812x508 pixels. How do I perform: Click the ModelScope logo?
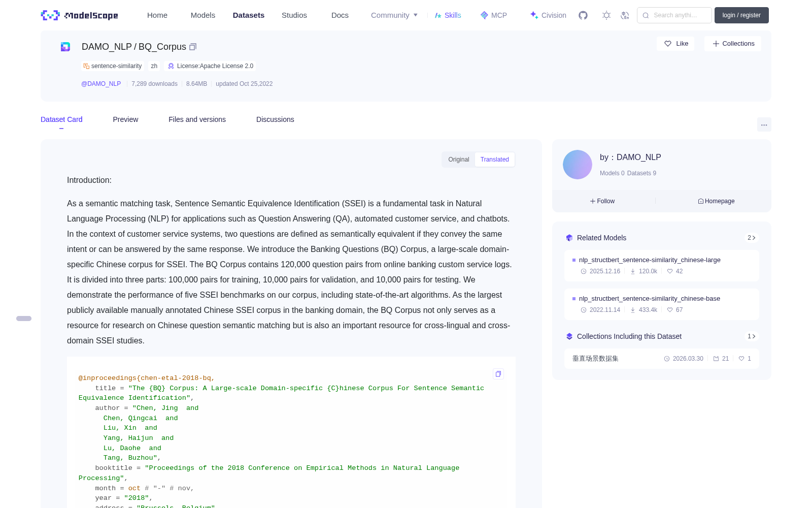tap(80, 15)
